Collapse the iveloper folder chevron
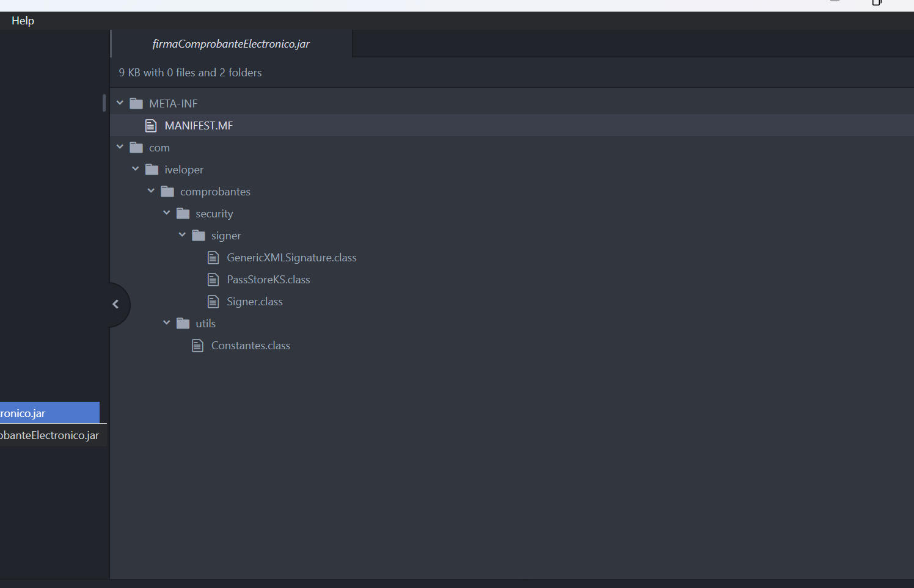This screenshot has width=914, height=588. [x=136, y=169]
